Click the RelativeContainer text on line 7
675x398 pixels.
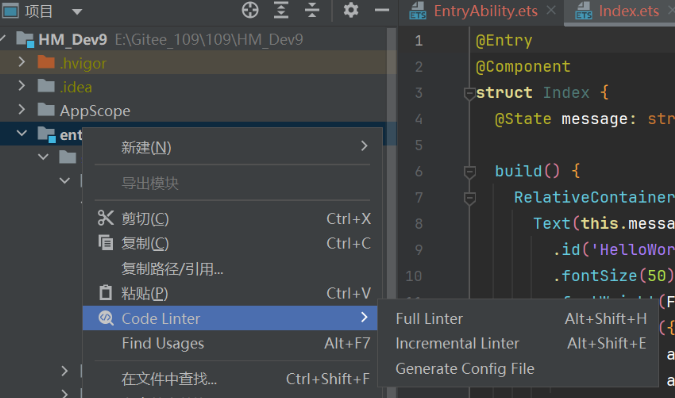click(594, 197)
